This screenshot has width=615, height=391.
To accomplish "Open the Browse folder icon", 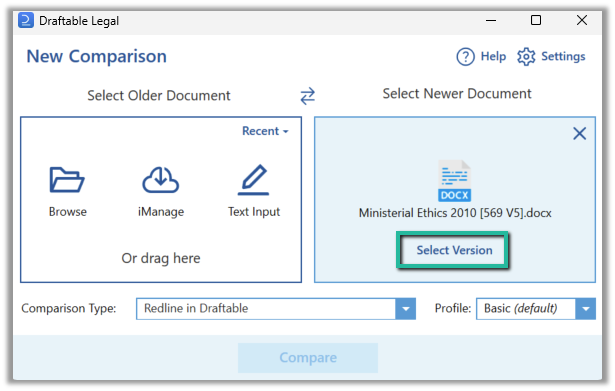I will (x=67, y=180).
